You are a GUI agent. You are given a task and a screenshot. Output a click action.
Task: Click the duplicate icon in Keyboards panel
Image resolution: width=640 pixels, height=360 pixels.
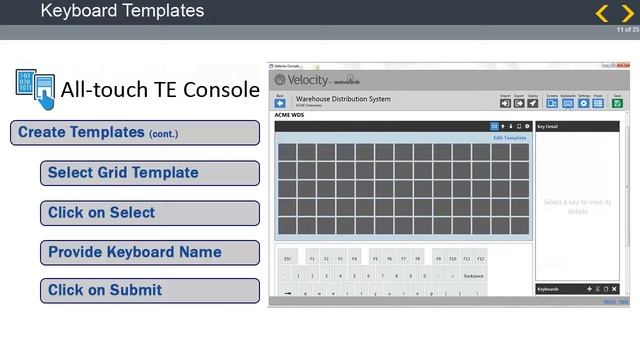[598, 289]
